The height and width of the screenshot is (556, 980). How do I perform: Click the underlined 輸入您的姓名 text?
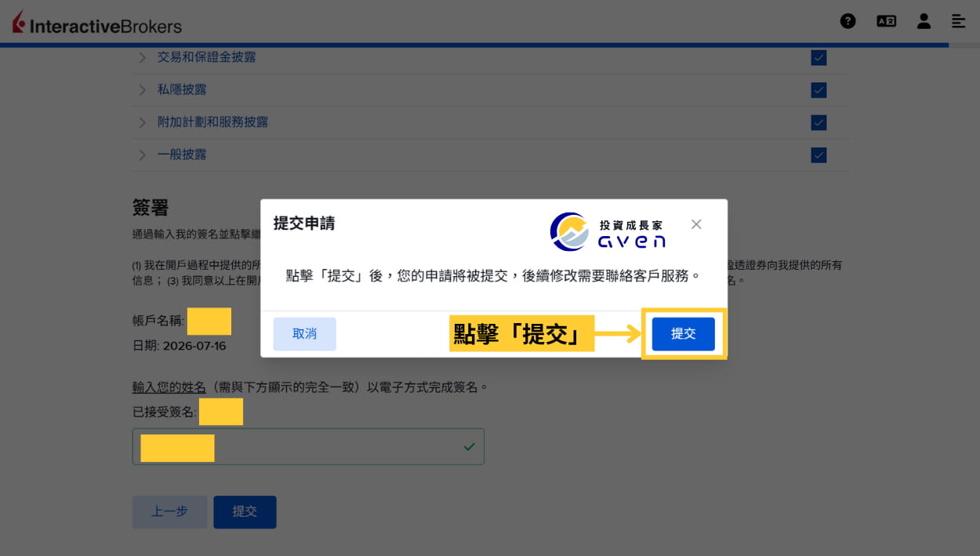(x=169, y=387)
